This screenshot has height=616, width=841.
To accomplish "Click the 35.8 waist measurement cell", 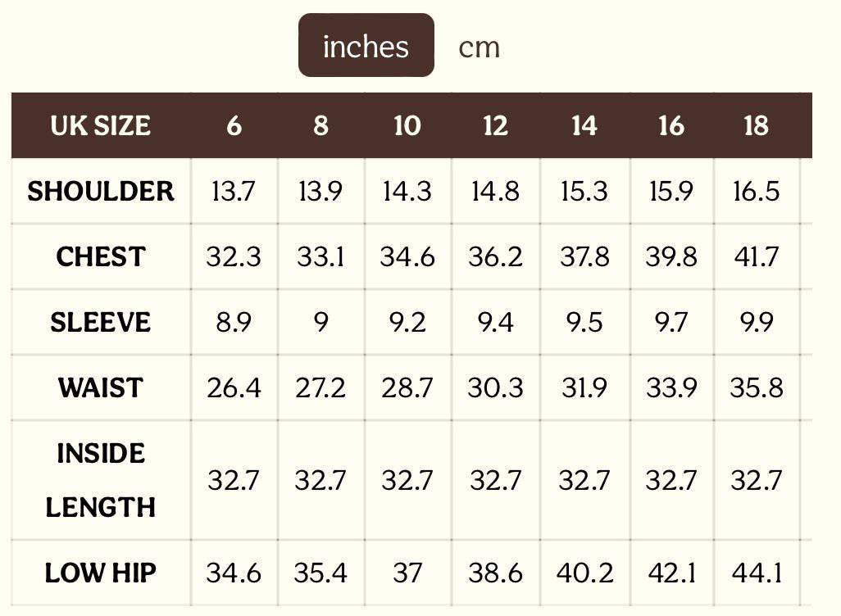I will (x=756, y=387).
